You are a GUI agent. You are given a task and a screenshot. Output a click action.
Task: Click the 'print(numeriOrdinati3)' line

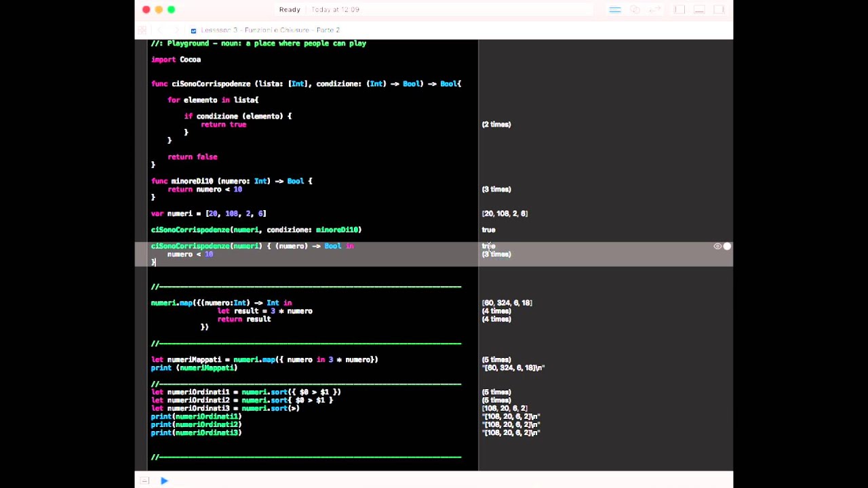coord(196,433)
